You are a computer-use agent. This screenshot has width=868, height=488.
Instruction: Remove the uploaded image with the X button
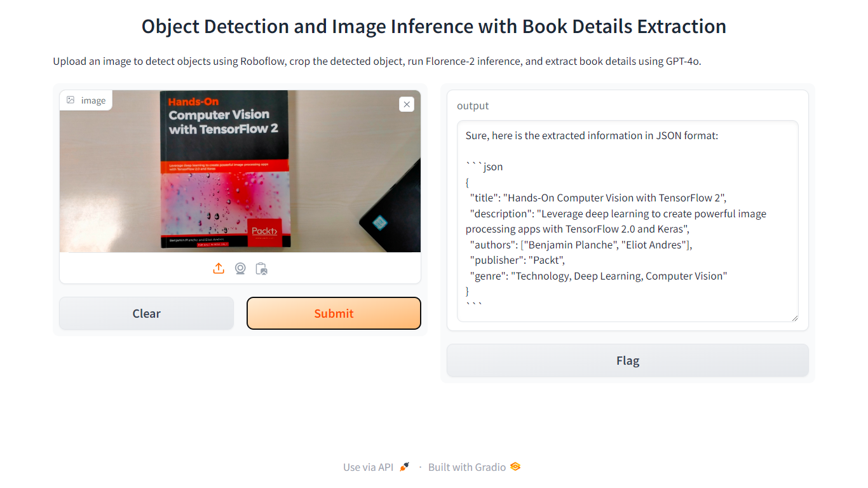[407, 104]
